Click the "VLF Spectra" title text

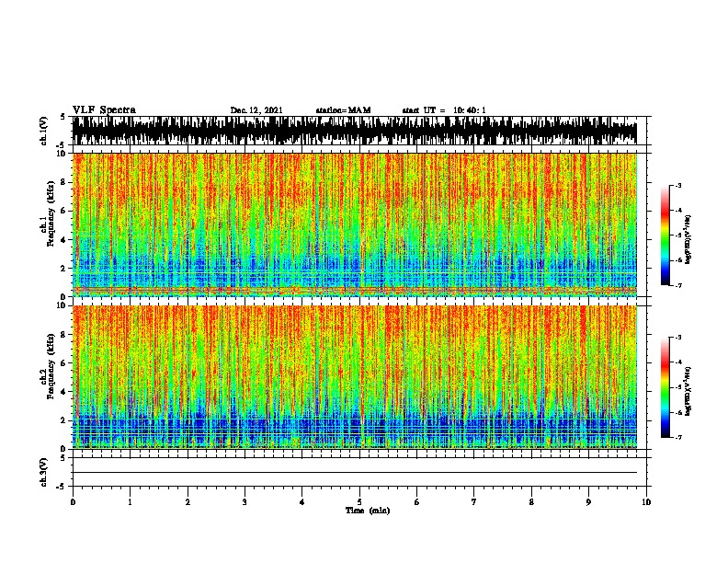tap(104, 110)
